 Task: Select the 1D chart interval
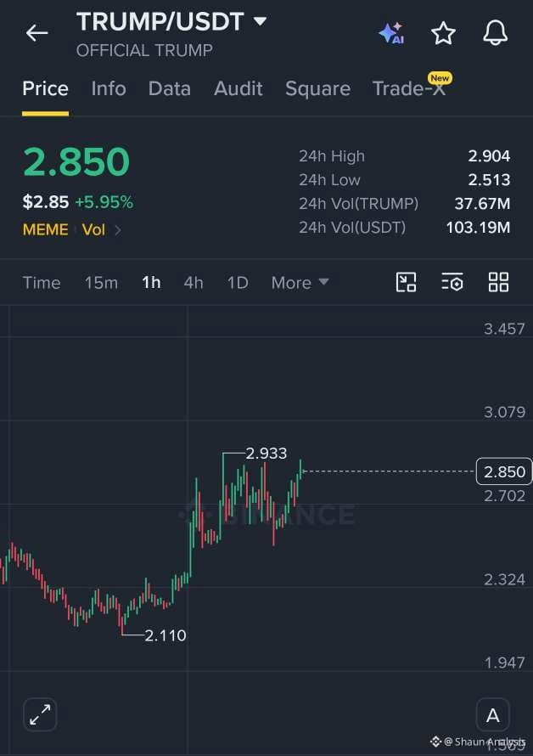pos(238,283)
